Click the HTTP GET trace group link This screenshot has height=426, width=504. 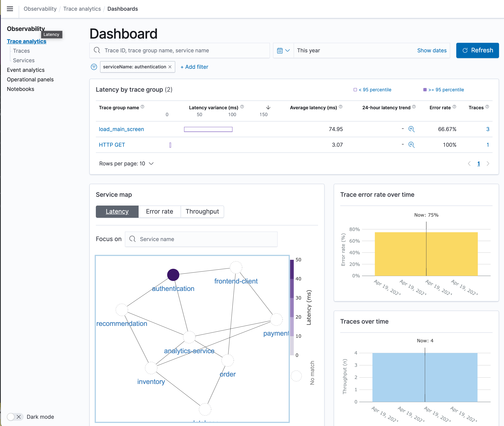click(111, 145)
